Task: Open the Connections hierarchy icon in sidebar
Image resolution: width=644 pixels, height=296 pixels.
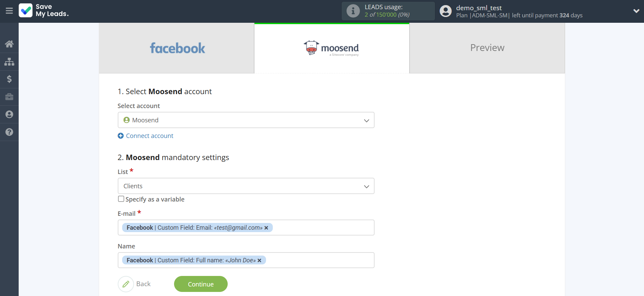Action: click(9, 62)
